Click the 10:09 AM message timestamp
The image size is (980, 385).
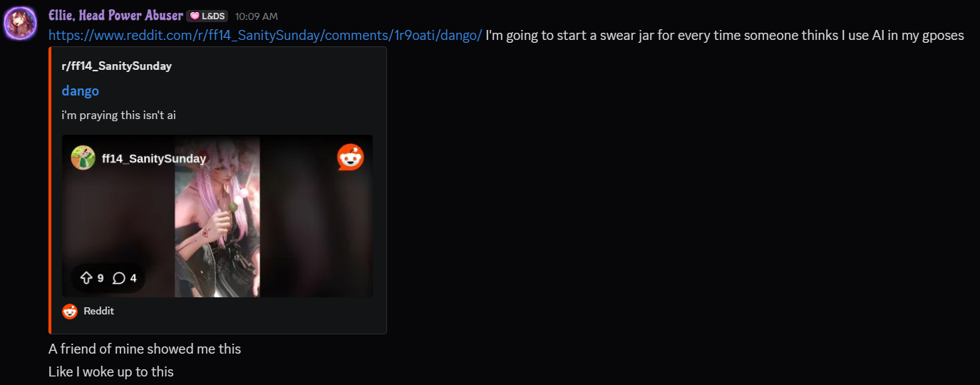point(257,16)
